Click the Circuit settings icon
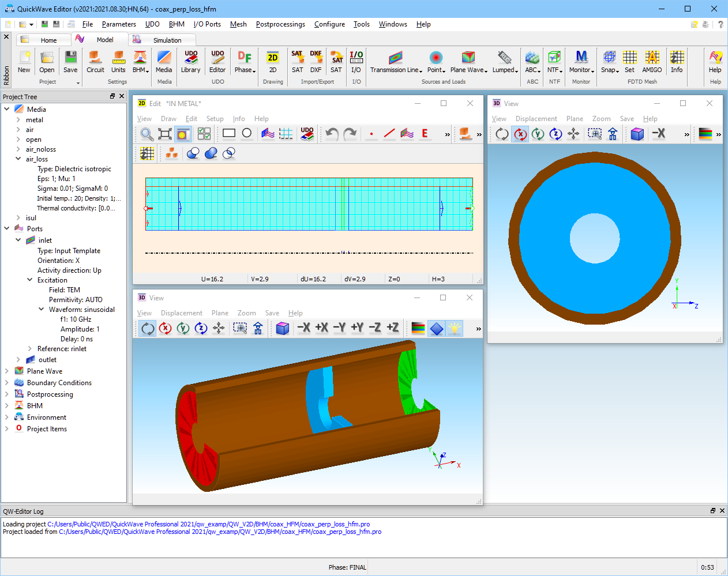Screen dimensions: 728x576 (95, 62)
